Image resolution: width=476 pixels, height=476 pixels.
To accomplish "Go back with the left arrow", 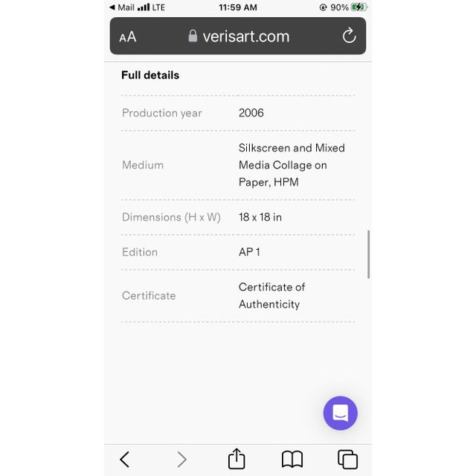I will point(125,459).
